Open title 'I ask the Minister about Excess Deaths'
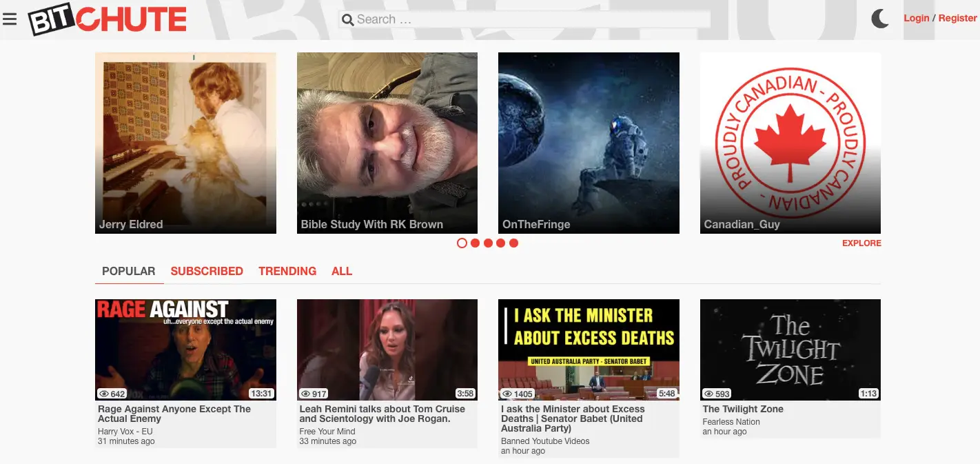 pos(573,418)
